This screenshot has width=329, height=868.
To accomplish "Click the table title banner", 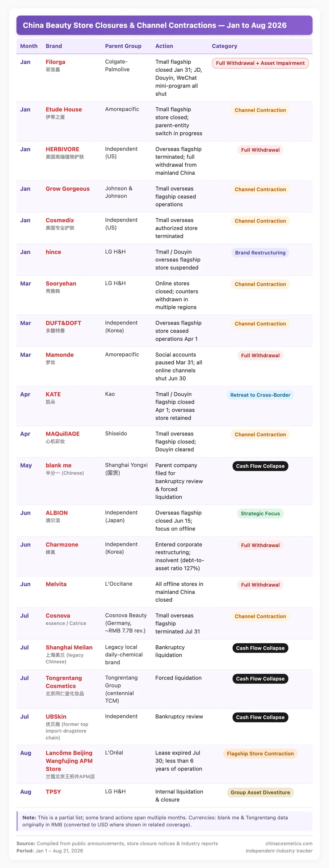I will click(164, 25).
